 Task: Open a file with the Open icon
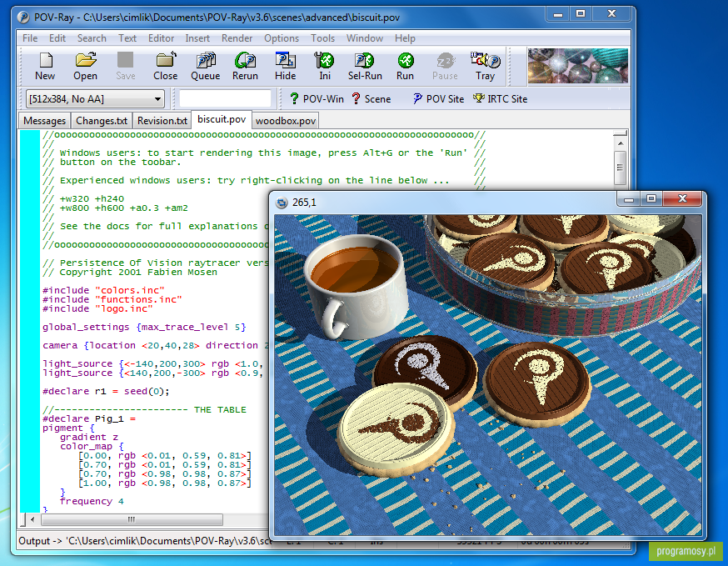86,66
